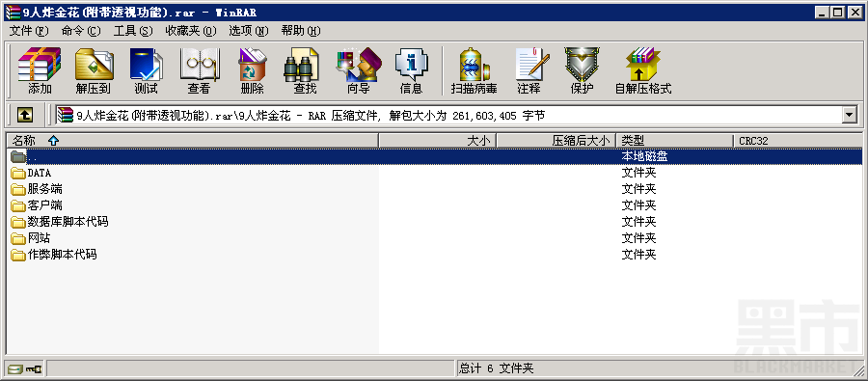Image resolution: width=868 pixels, height=381 pixels.
Task: Select the parent '..' folder icon
Action: click(19, 156)
